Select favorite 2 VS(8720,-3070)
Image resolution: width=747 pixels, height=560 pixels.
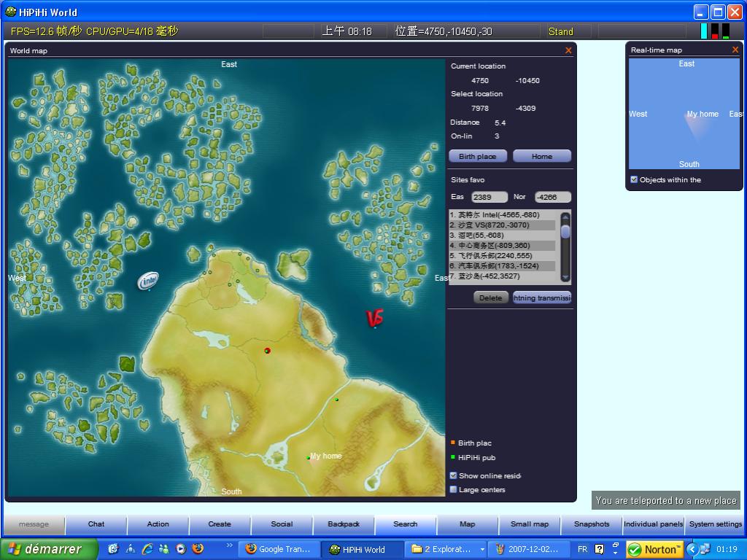(x=503, y=225)
